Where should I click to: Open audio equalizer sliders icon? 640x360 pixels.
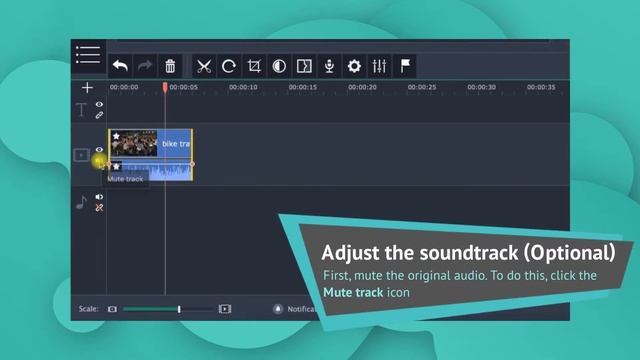(x=379, y=66)
